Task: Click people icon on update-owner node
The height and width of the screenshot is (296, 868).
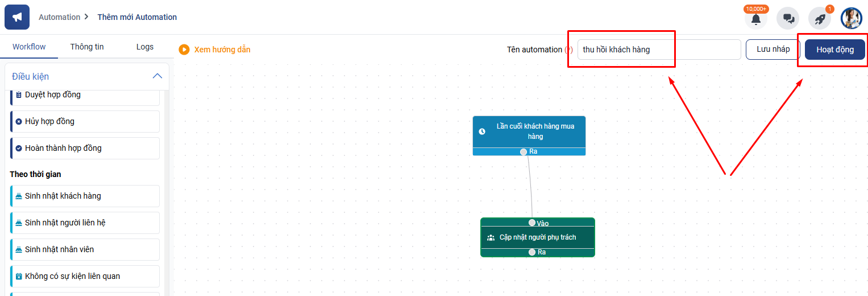Action: [x=491, y=237]
